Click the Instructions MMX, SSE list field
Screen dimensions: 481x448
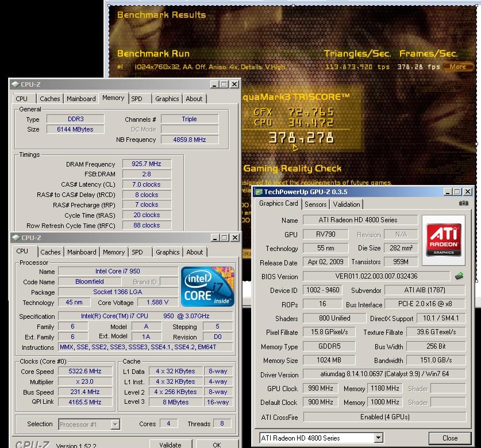pos(145,347)
